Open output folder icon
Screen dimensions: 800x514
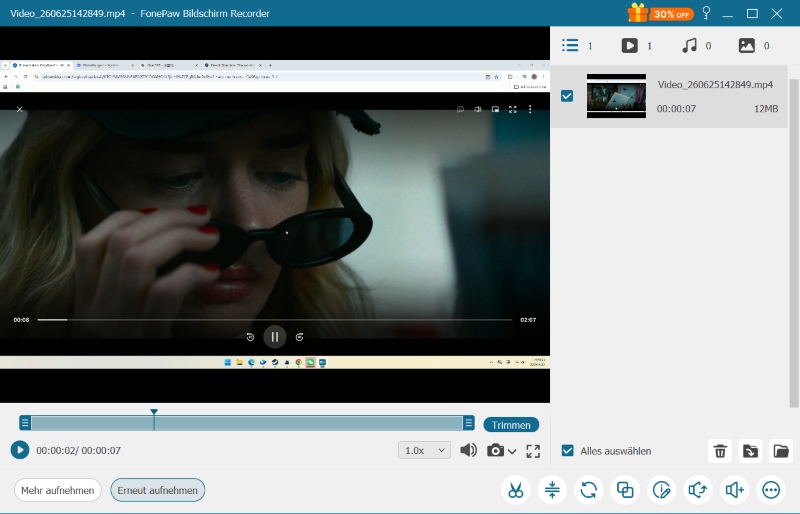point(781,451)
